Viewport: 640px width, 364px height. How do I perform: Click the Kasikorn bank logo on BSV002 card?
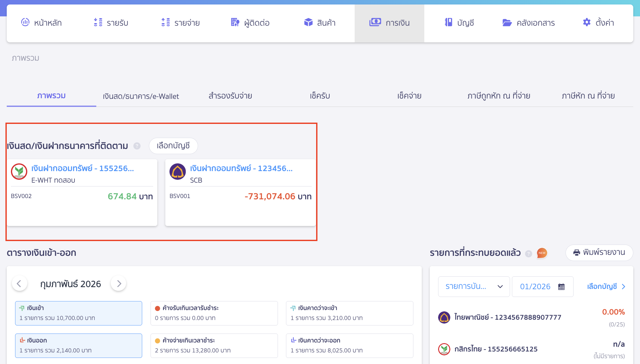tap(19, 171)
